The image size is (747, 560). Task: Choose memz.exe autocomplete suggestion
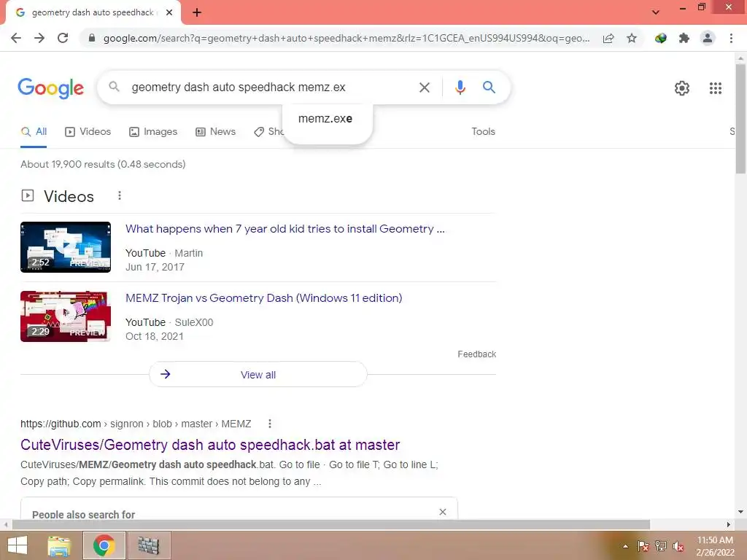[x=325, y=119]
